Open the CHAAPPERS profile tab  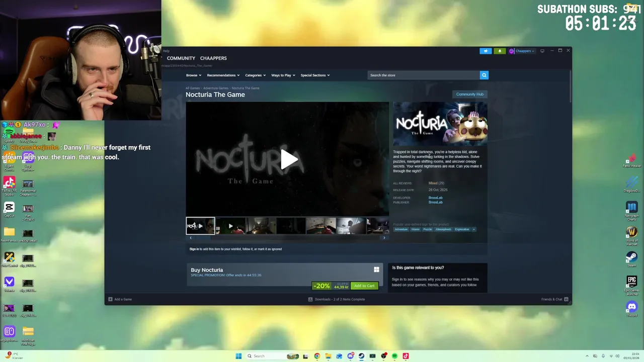point(213,58)
